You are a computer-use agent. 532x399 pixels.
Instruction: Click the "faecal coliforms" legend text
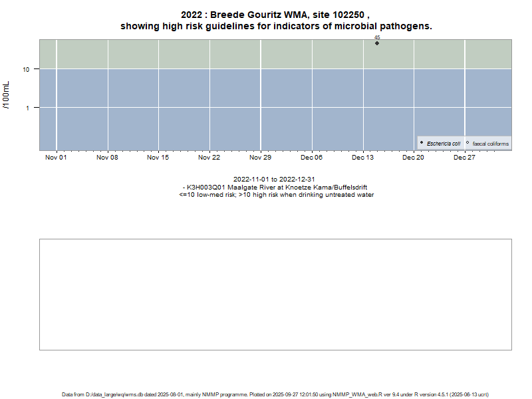pos(490,144)
